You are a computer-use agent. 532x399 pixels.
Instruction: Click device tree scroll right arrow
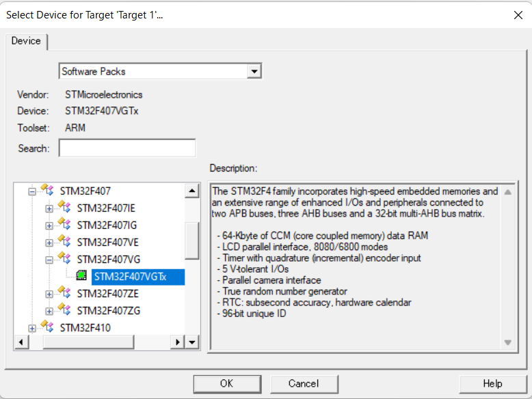tap(177, 342)
